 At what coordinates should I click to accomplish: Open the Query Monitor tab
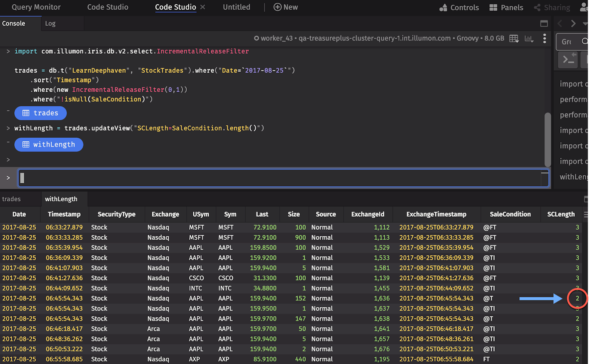(x=36, y=7)
